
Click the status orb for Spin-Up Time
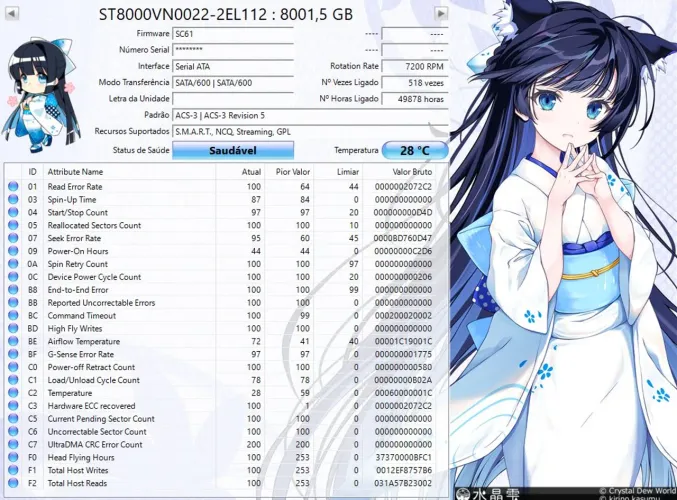[13, 199]
